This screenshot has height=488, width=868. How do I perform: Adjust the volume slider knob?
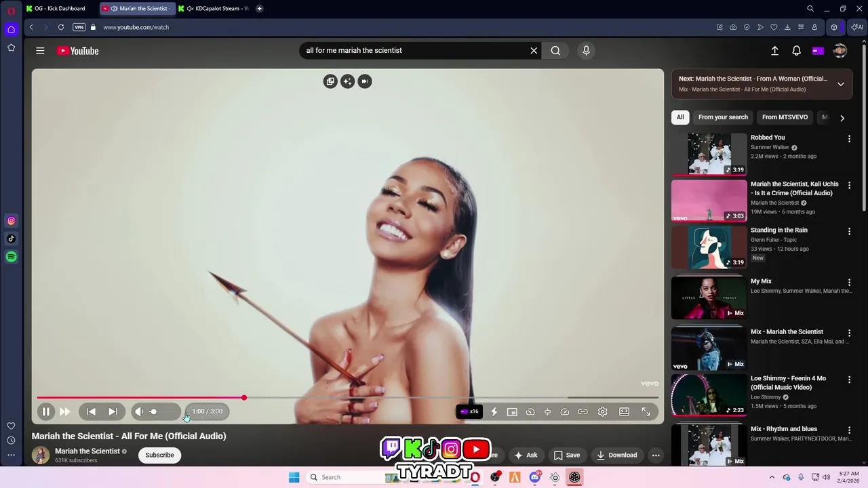tap(153, 411)
